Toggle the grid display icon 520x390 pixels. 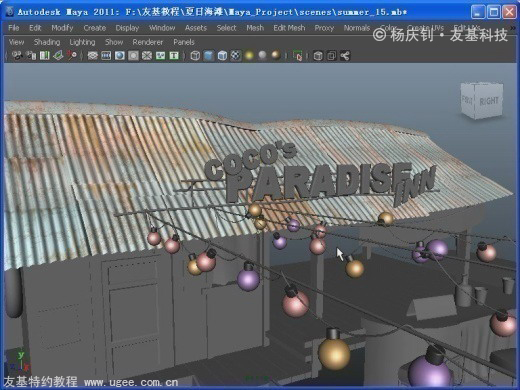[x=92, y=55]
